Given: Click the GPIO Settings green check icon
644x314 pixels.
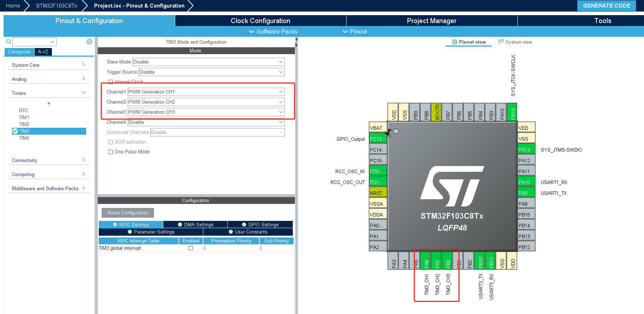Looking at the screenshot, I should tap(244, 224).
